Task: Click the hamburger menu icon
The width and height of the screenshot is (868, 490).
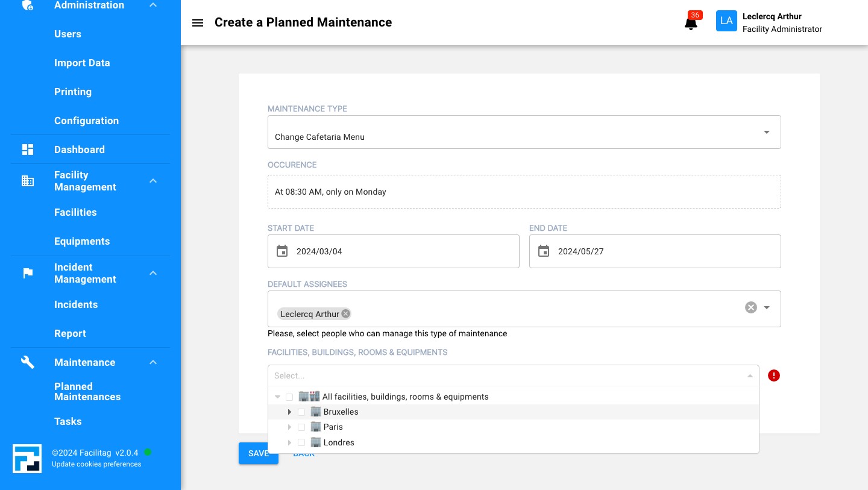Action: (x=198, y=23)
